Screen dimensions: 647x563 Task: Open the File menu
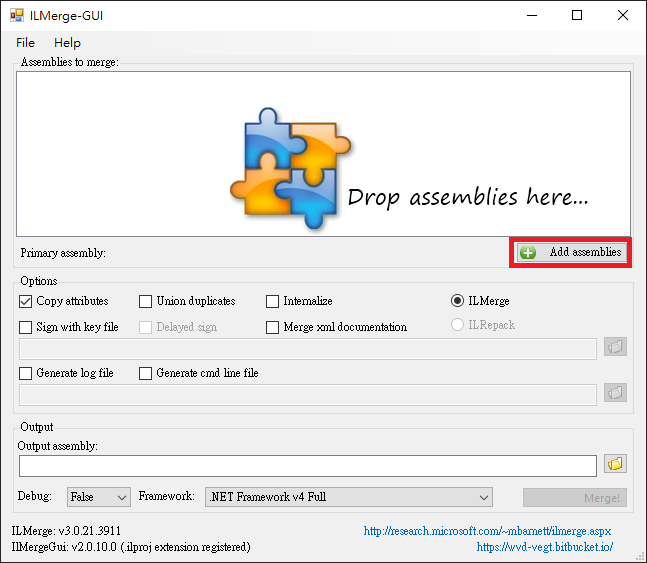click(x=25, y=43)
